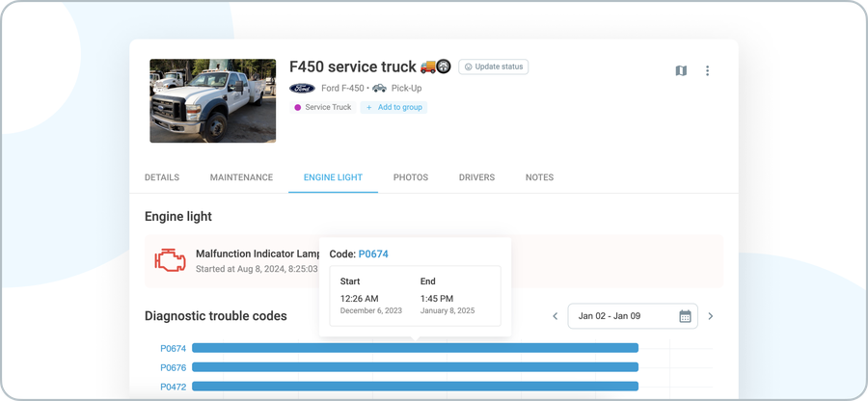Screen dimensions: 868x401
Task: Click the Started at Aug 8, 2024 text
Action: (x=257, y=269)
